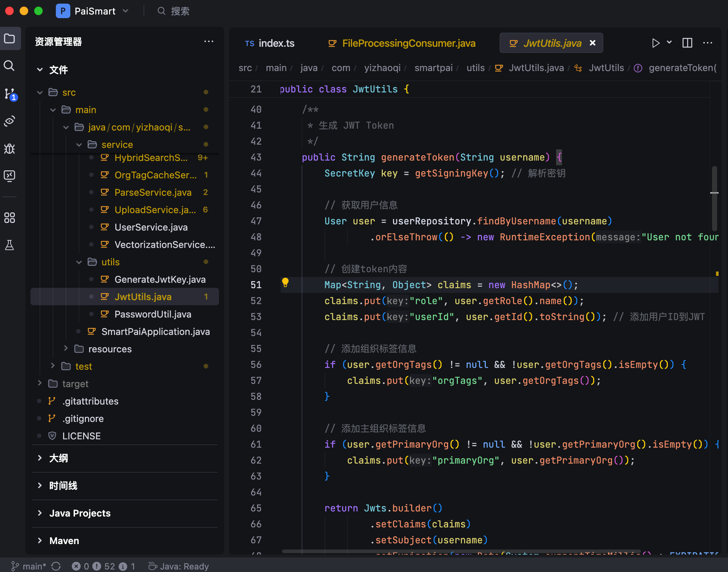Open more editor actions via the ellipsis icon
Screen dimensions: 728x572
tap(708, 43)
